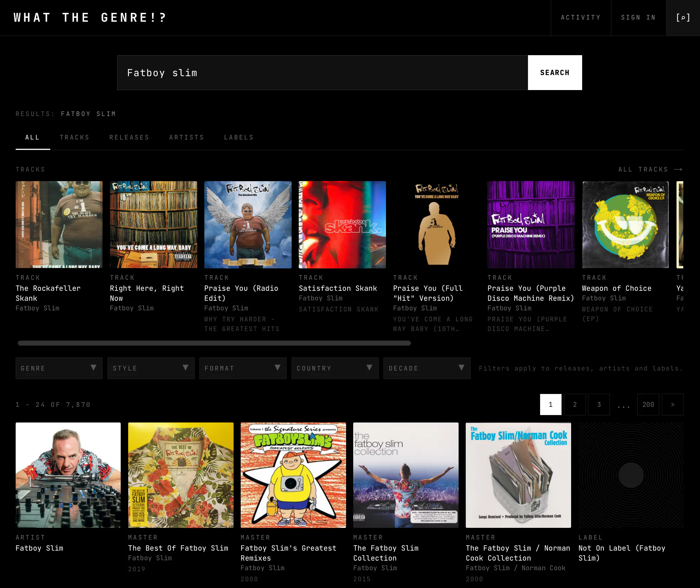Screen dimensions: 700x588
Task: Open Fatboy Slim artist photo
Action: tap(68, 475)
